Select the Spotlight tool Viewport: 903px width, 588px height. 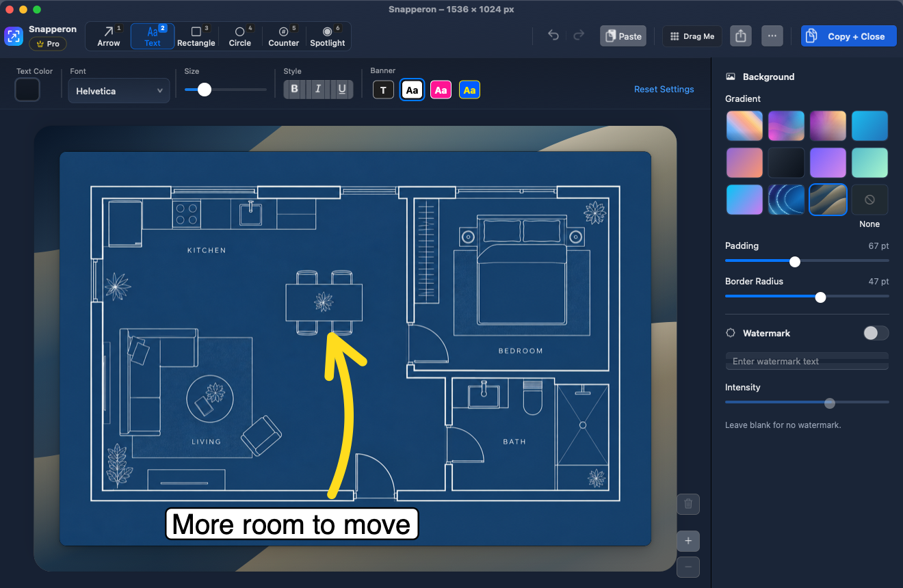[x=328, y=36]
